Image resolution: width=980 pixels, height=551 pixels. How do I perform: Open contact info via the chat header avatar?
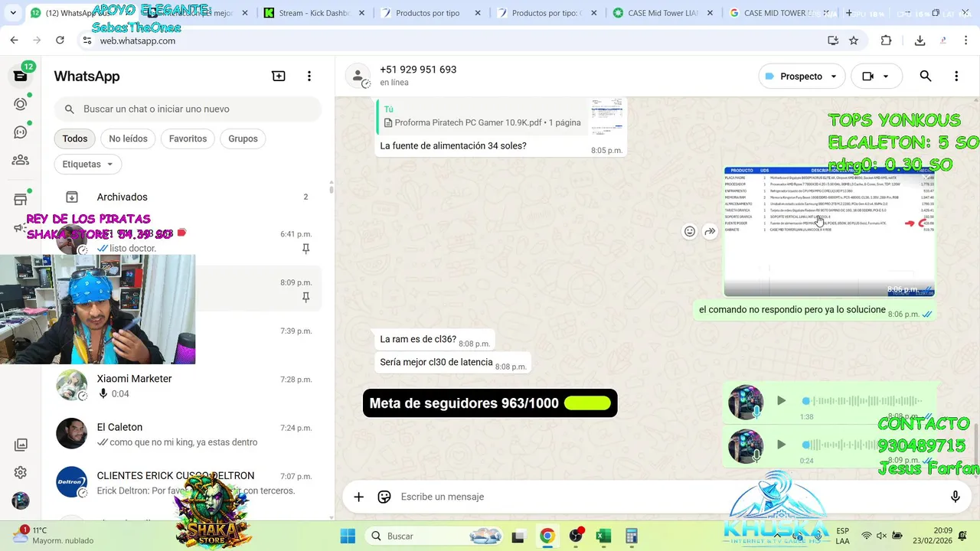358,76
